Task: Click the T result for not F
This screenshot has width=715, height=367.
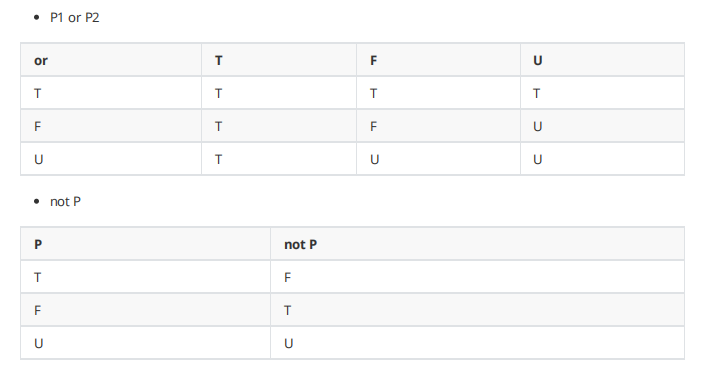Action: tap(477, 310)
